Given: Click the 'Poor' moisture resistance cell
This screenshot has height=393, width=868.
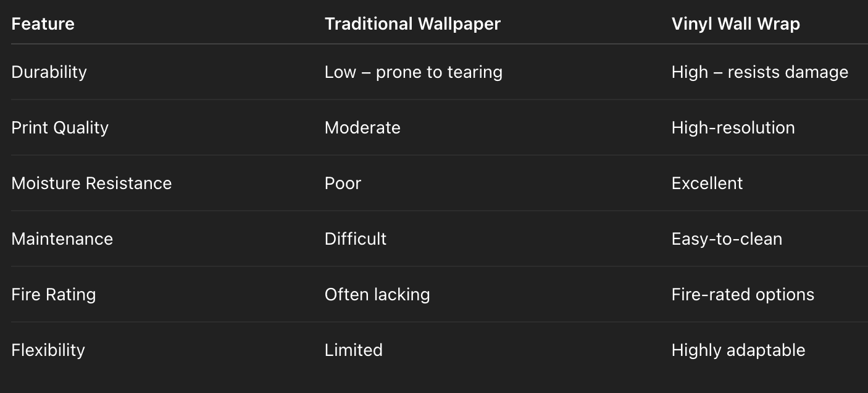Looking at the screenshot, I should 343,183.
